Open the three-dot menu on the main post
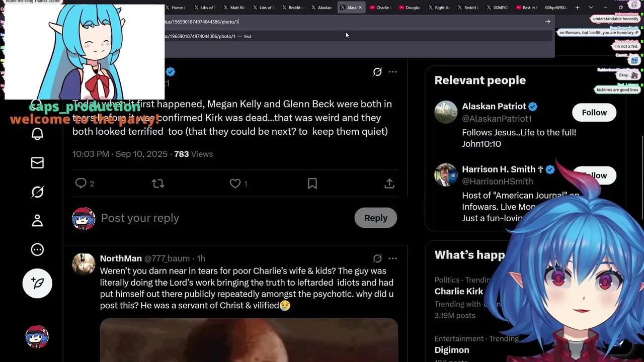 click(x=393, y=72)
